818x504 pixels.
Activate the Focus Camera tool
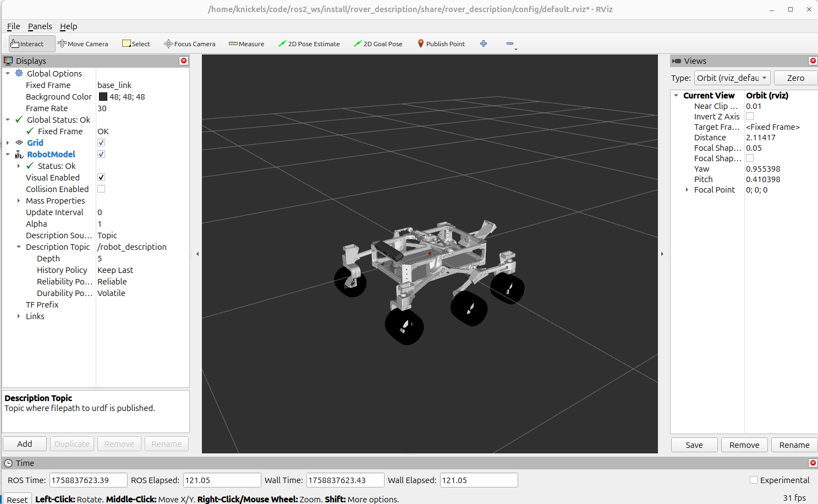(x=190, y=44)
